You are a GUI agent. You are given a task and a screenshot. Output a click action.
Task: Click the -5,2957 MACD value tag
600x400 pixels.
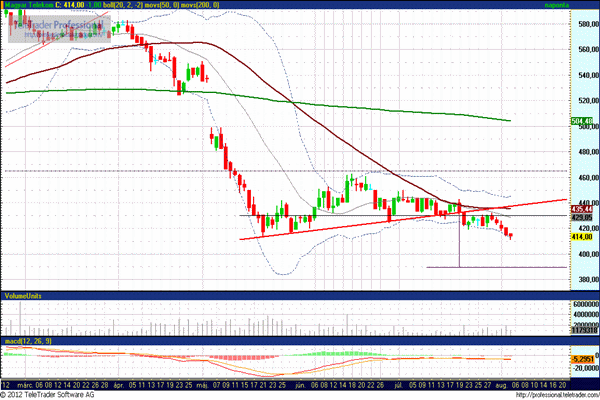point(583,359)
